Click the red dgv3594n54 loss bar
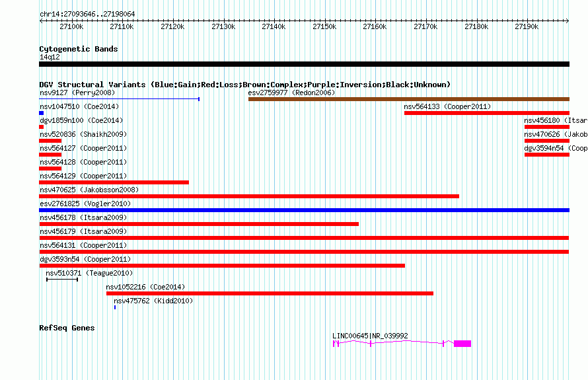 [x=547, y=155]
